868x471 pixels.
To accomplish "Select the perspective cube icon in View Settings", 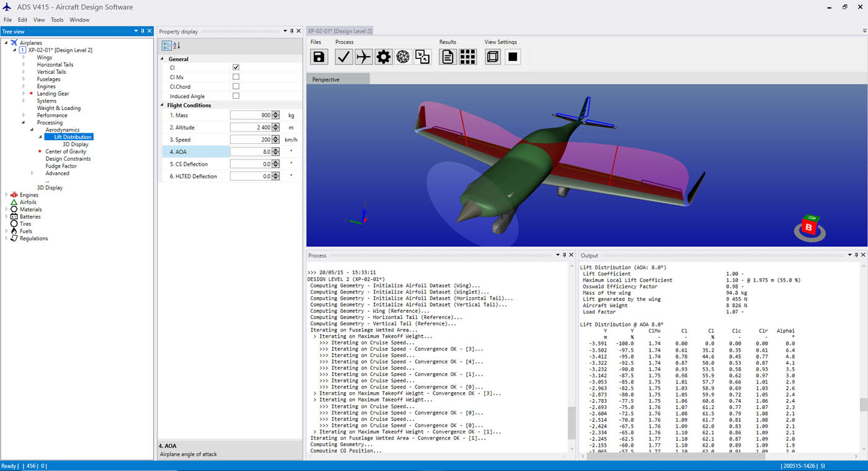I will pos(492,56).
